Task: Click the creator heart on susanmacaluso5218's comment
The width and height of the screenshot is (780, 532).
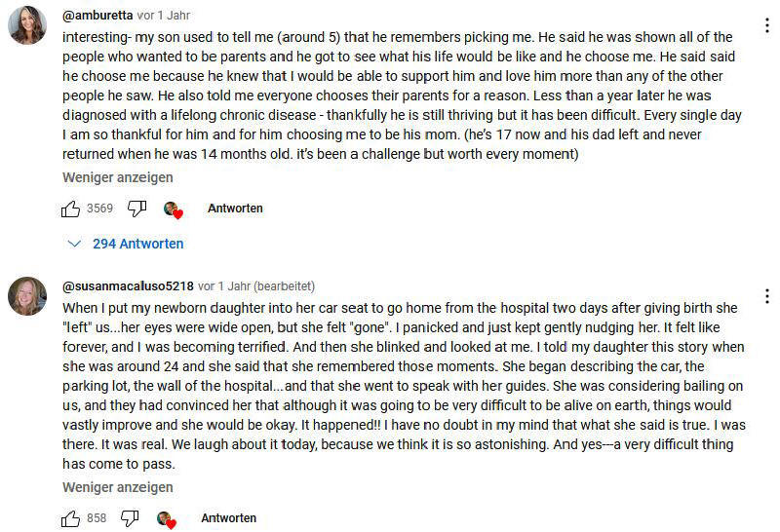Action: 166,519
